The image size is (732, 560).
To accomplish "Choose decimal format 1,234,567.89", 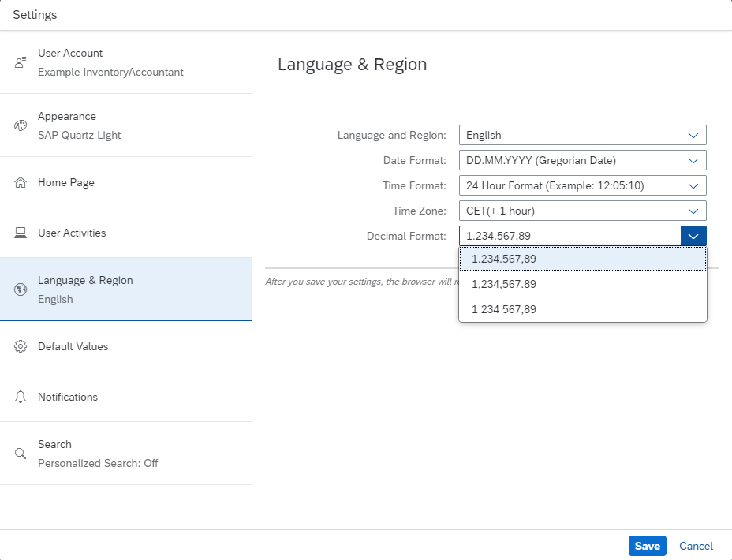I will click(583, 284).
